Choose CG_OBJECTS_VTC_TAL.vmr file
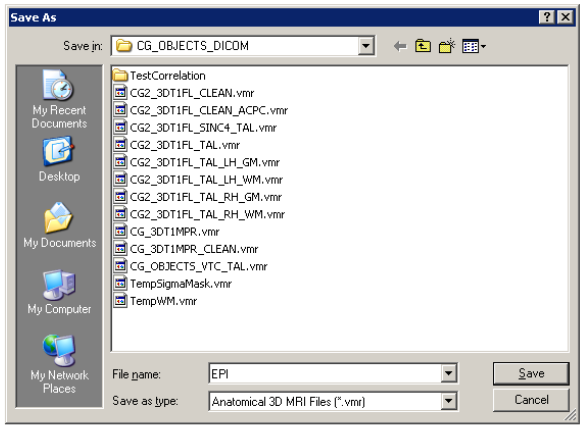The width and height of the screenshot is (585, 430). point(190,266)
